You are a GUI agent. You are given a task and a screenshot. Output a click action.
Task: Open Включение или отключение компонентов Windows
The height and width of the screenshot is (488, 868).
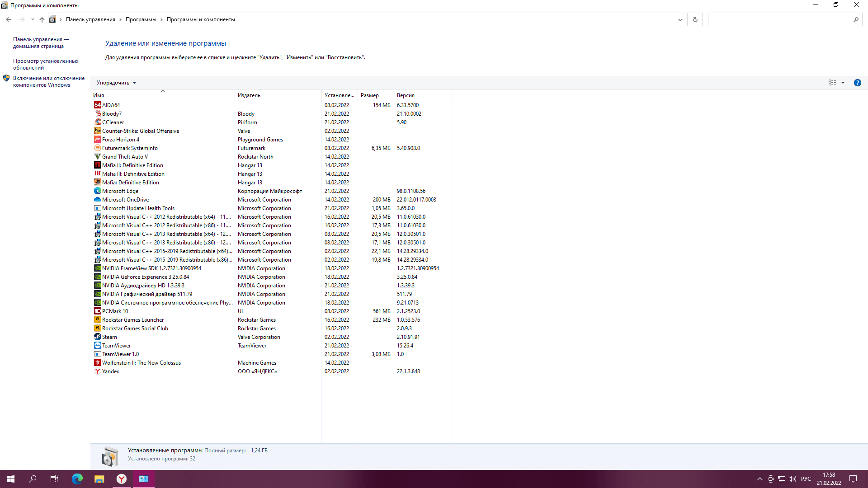coord(49,81)
